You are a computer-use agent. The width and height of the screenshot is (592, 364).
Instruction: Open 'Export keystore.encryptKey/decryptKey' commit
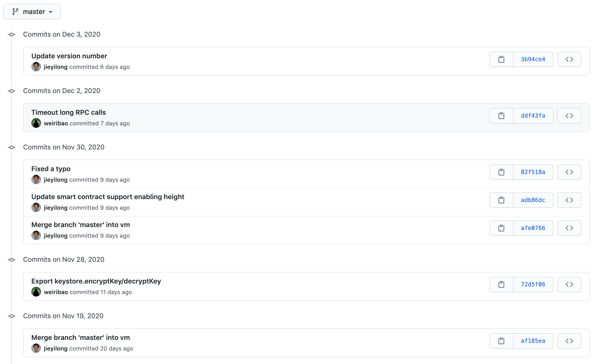tap(96, 281)
